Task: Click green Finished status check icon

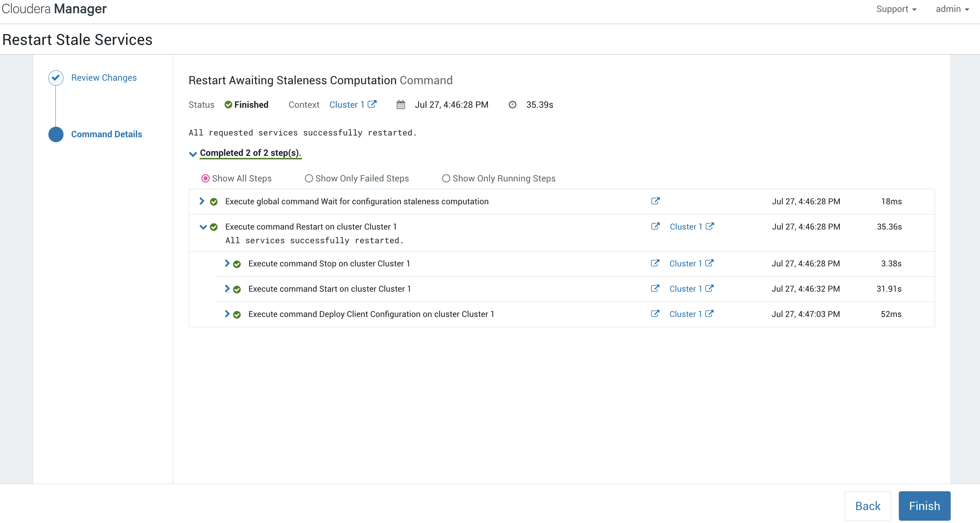Action: pyautogui.click(x=228, y=105)
